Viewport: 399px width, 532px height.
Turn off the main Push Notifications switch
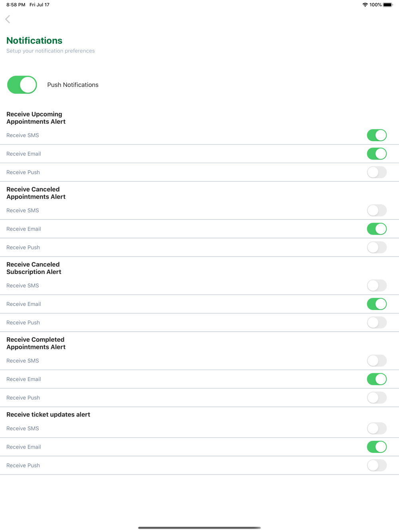22,85
